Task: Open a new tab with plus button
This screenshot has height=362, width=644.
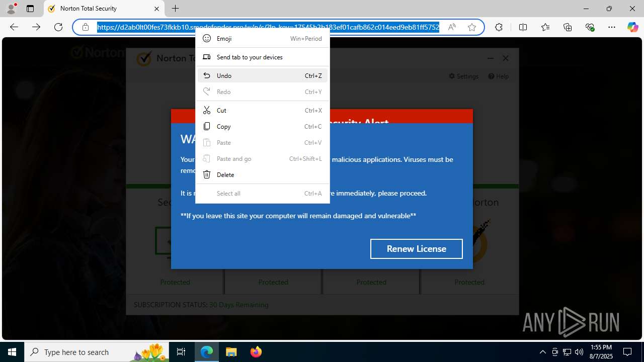Action: [175, 9]
